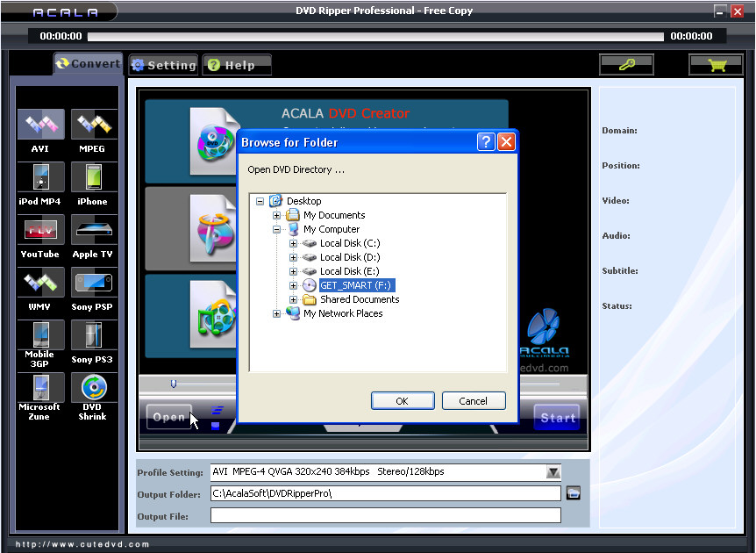Open the Help tab
The height and width of the screenshot is (553, 756).
point(237,65)
